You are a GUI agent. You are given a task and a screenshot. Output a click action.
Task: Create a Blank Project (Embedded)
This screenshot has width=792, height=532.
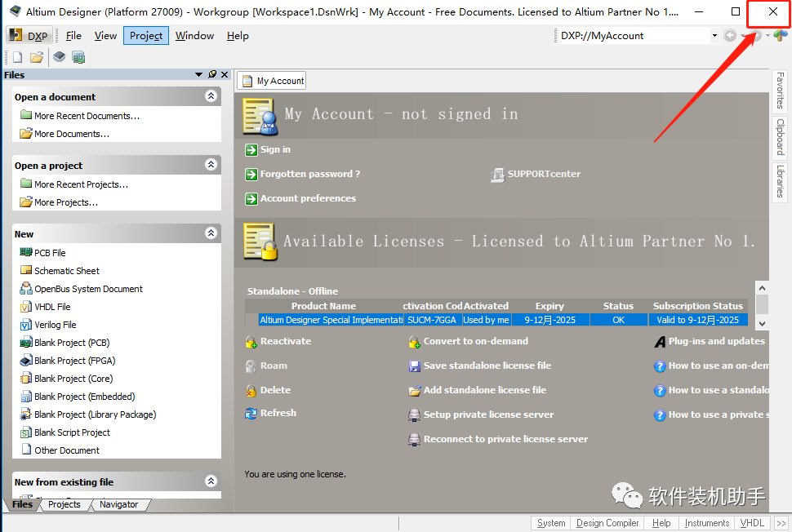[x=84, y=397]
